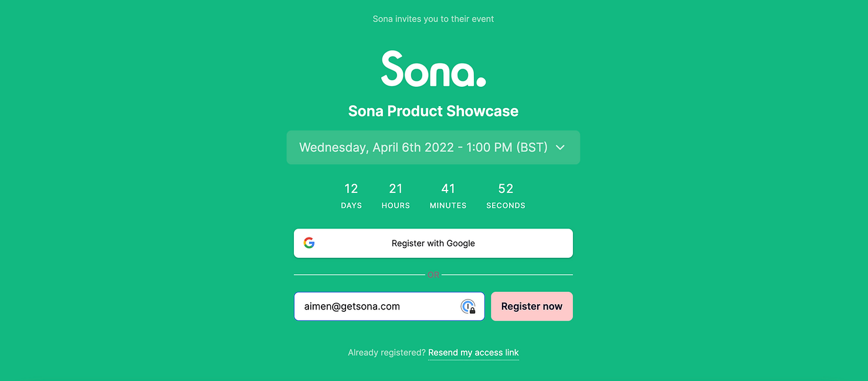Focus the email field containing aimen@getsona.com

click(389, 307)
